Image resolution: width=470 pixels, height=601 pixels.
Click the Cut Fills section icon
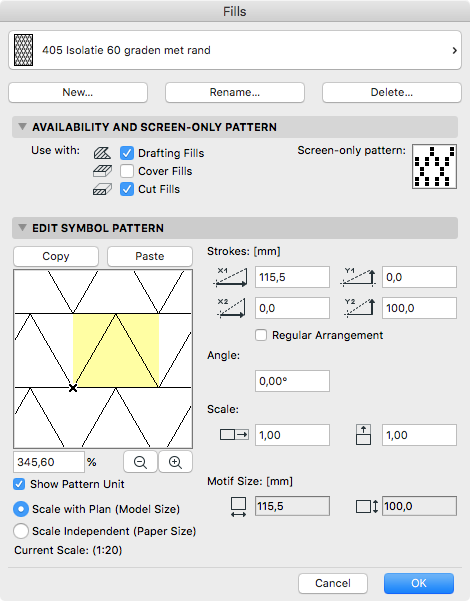[x=102, y=189]
